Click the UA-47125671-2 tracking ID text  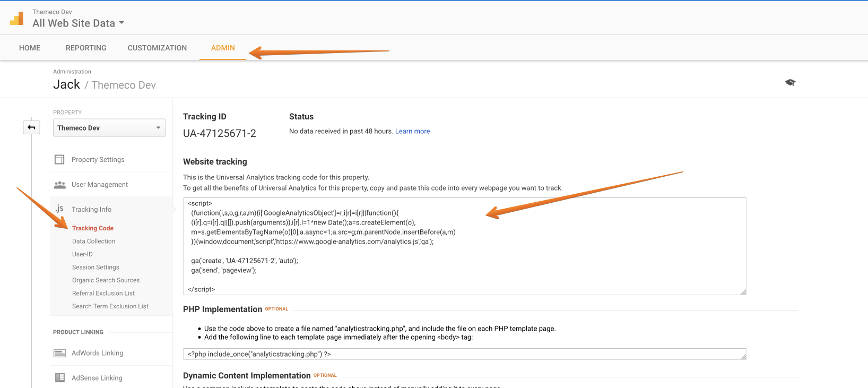pyautogui.click(x=220, y=133)
